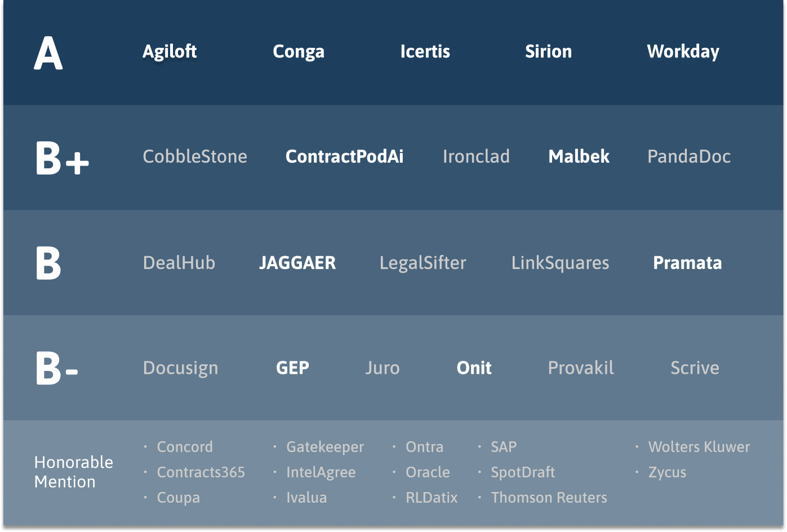Screen dimensions: 787x532
Task: Click Contracts365 in Honorable Mention list
Action: (x=201, y=472)
